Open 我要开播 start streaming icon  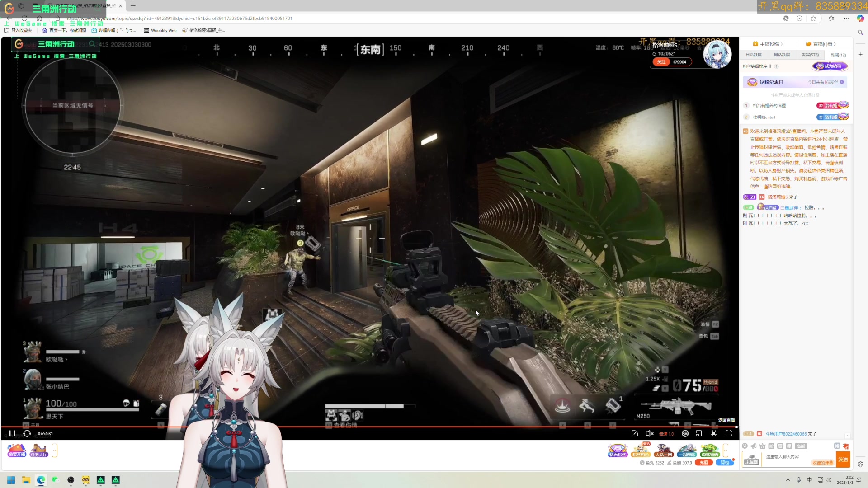[17, 450]
